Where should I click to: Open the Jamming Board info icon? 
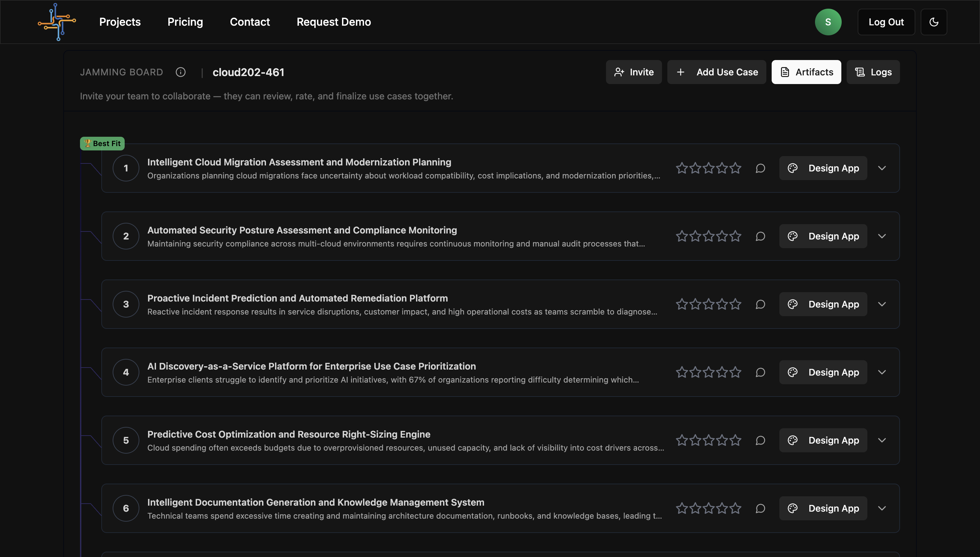[x=180, y=72]
